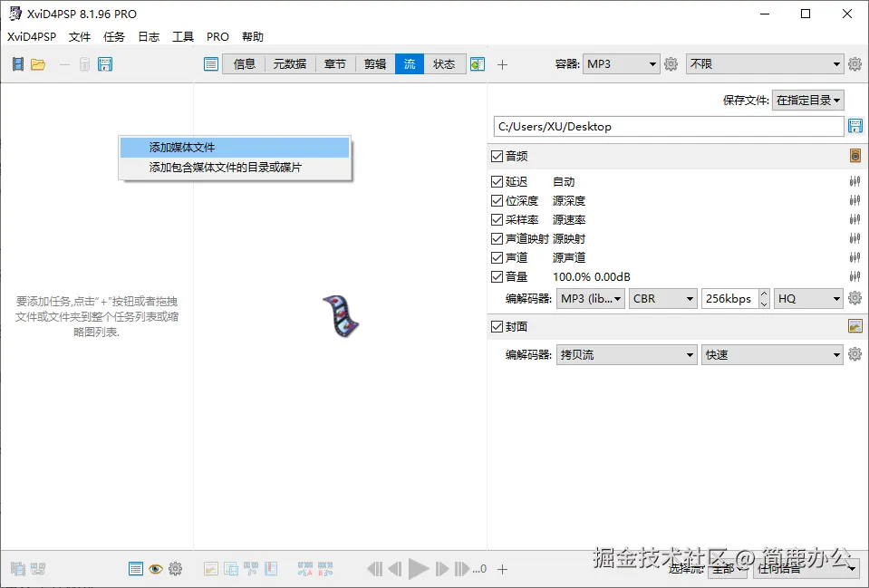Open the CBR bitrate mode dropdown

tap(662, 298)
